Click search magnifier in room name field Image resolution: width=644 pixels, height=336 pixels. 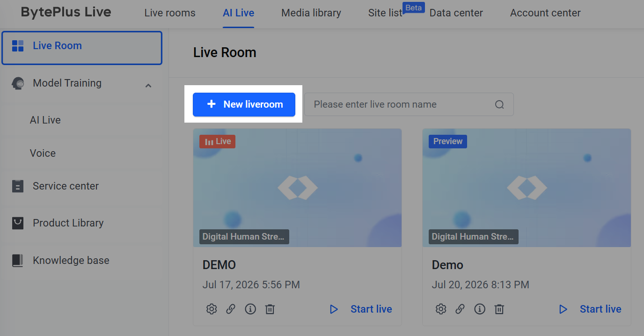pos(499,104)
